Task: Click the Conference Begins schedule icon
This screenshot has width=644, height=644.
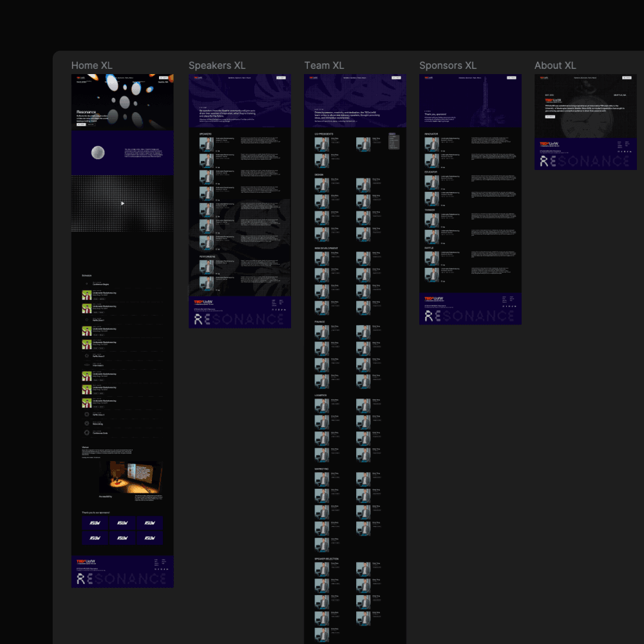Action: (x=87, y=284)
